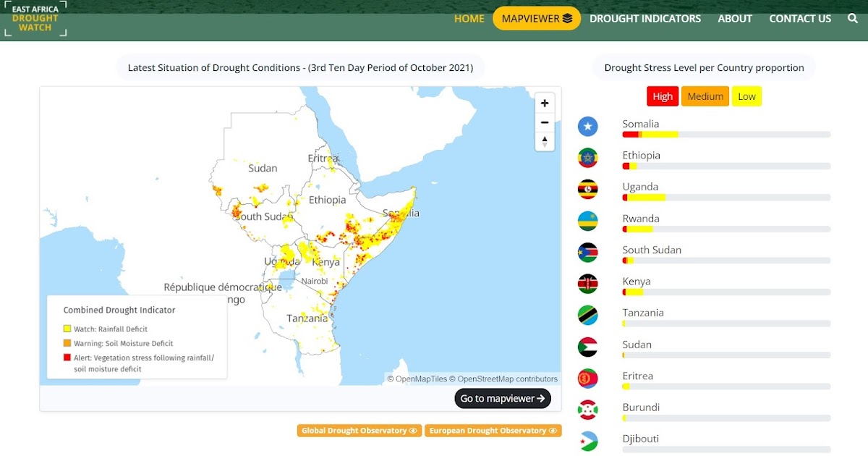Toggle the Low drought stress filter

click(x=746, y=96)
